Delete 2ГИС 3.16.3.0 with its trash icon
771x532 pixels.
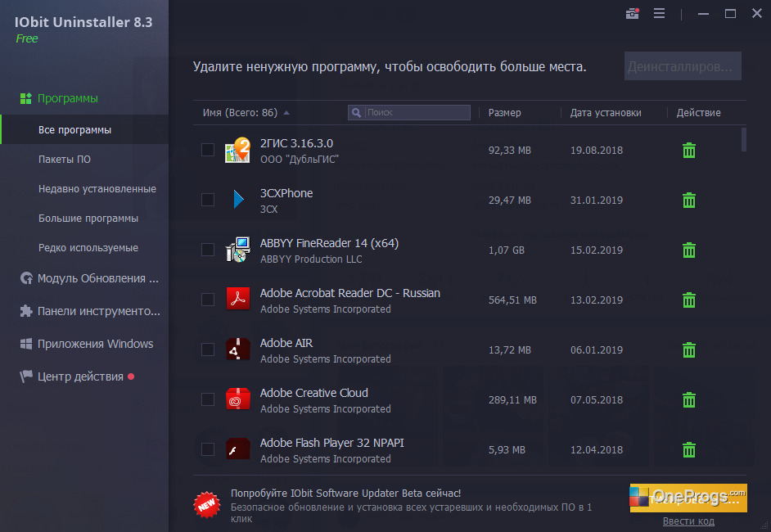[689, 151]
